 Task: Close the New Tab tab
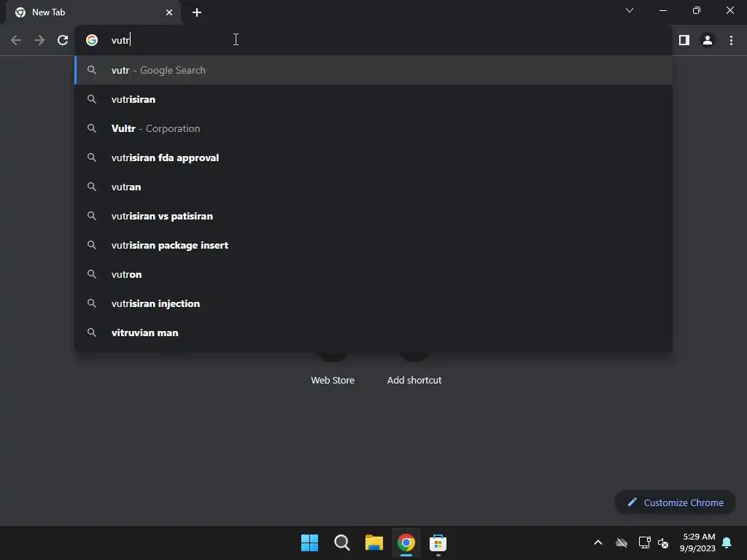[169, 12]
